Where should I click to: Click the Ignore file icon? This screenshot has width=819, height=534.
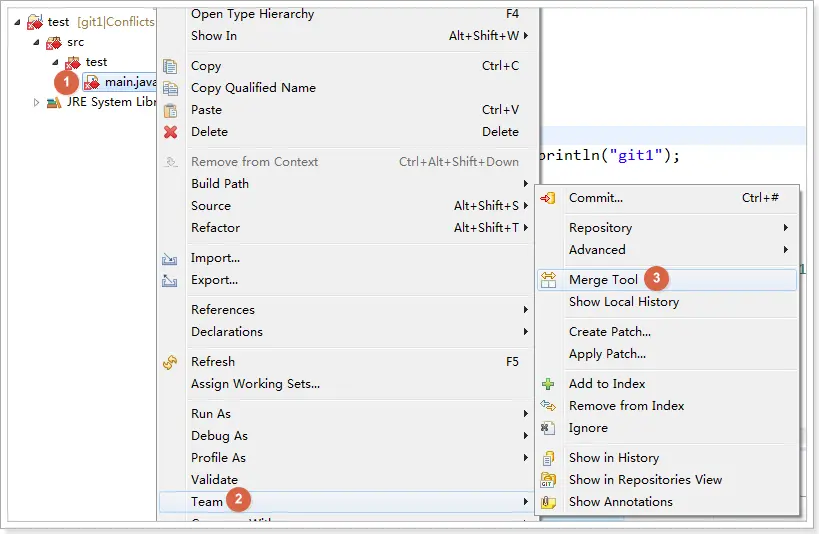coord(547,428)
